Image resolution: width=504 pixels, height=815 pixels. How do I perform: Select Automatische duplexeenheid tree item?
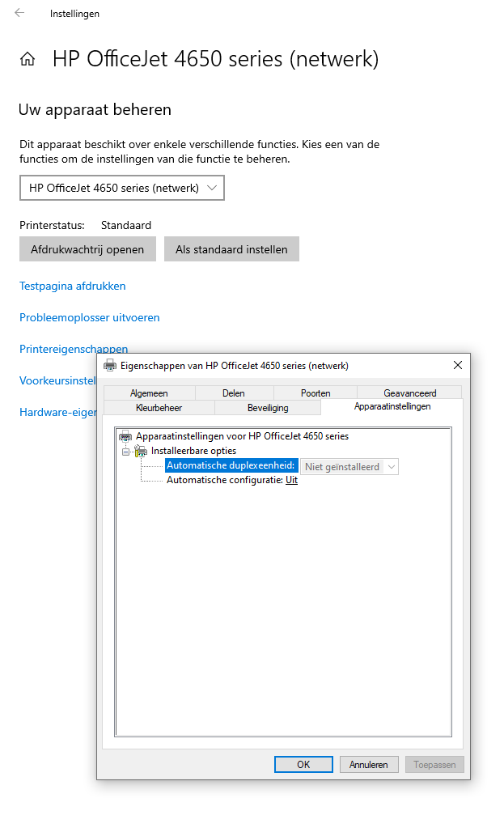[231, 465]
